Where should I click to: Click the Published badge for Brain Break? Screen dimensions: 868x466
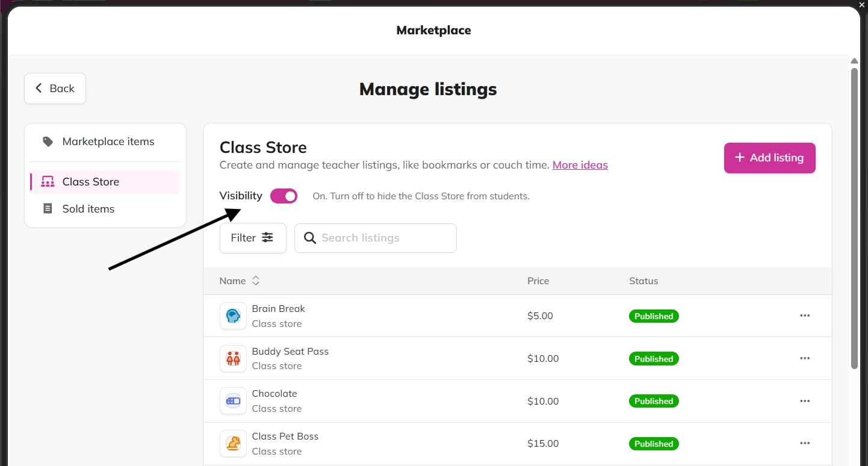tap(654, 316)
